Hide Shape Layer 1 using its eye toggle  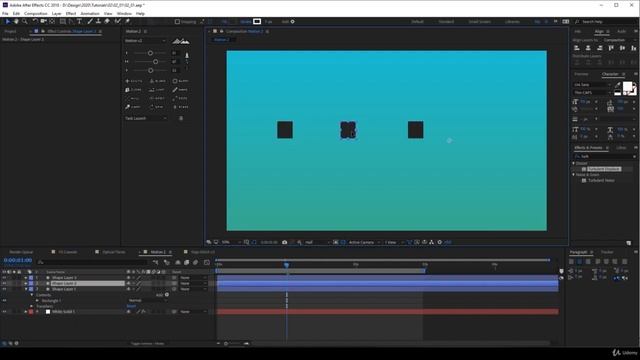[4, 289]
